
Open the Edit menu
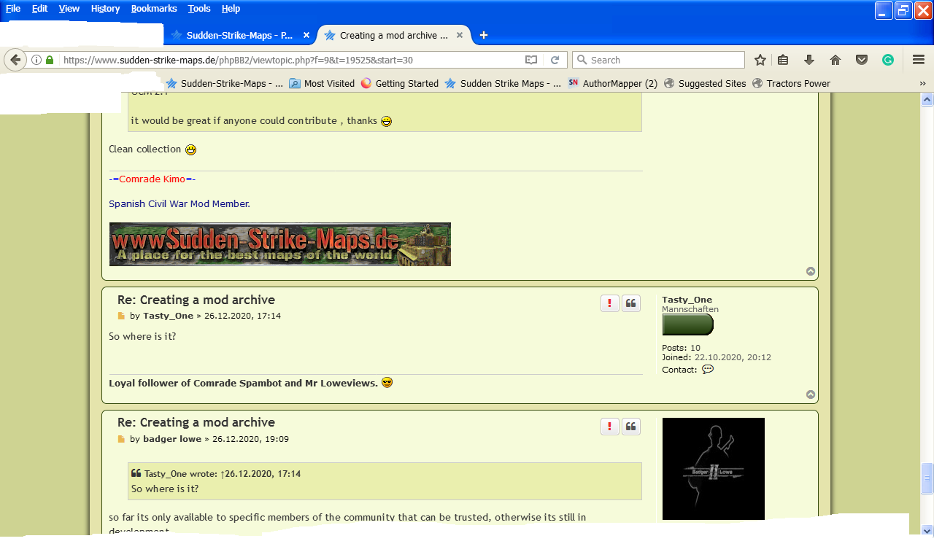[39, 9]
